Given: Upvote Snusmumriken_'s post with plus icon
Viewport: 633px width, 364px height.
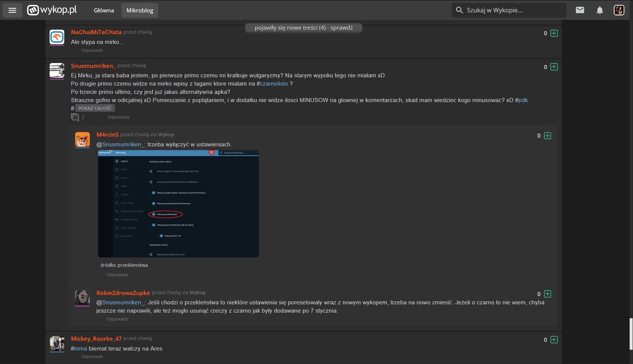Looking at the screenshot, I should [554, 67].
